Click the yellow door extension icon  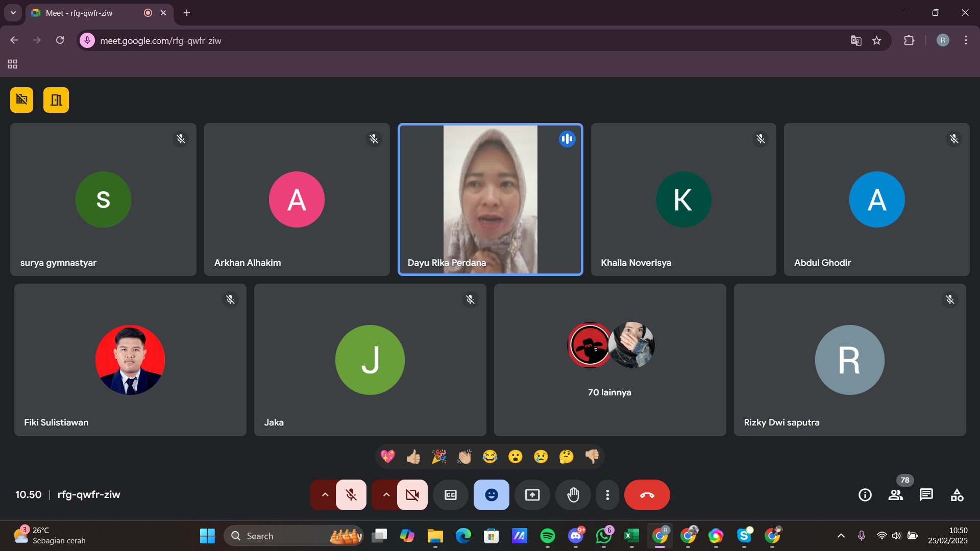[56, 100]
